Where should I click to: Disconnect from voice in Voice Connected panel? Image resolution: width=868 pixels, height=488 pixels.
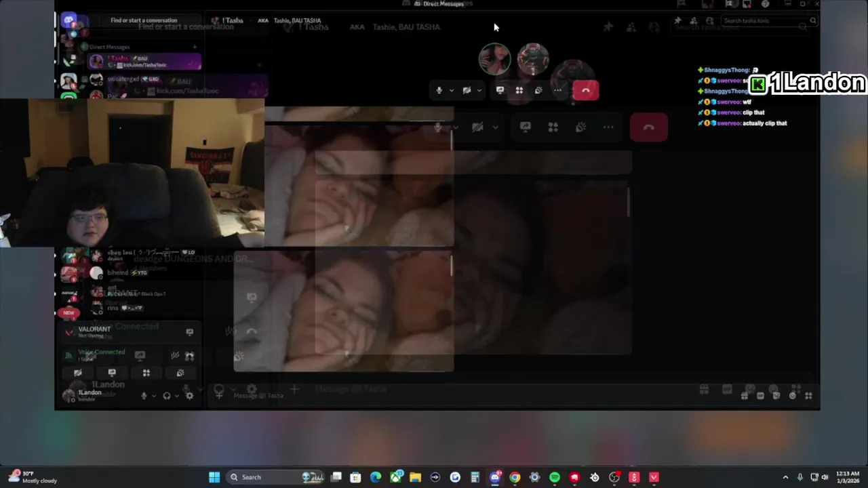pyautogui.click(x=189, y=355)
